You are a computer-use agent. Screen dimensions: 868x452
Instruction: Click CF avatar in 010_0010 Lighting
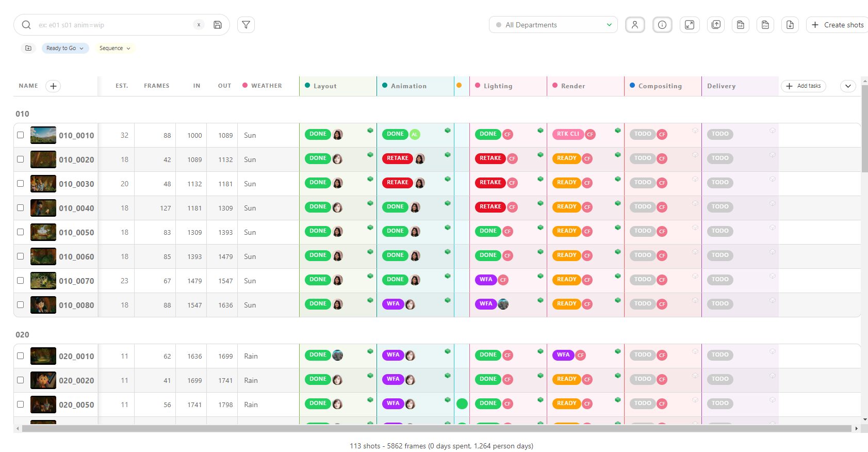507,134
